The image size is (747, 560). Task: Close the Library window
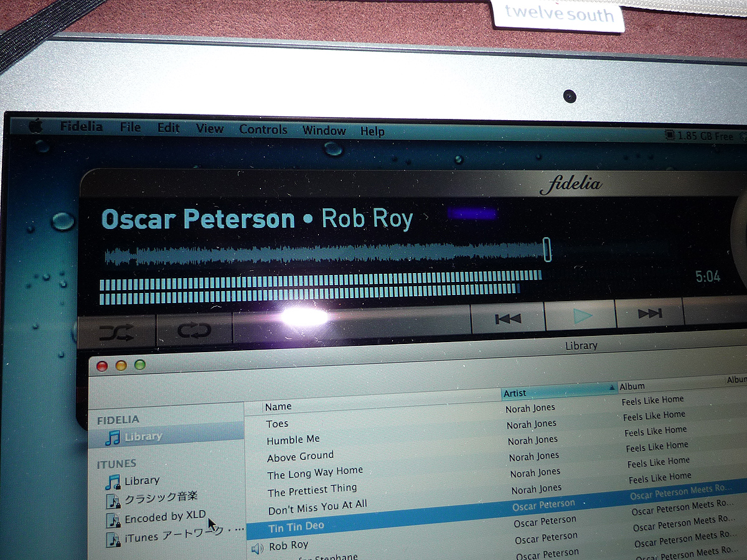(102, 366)
